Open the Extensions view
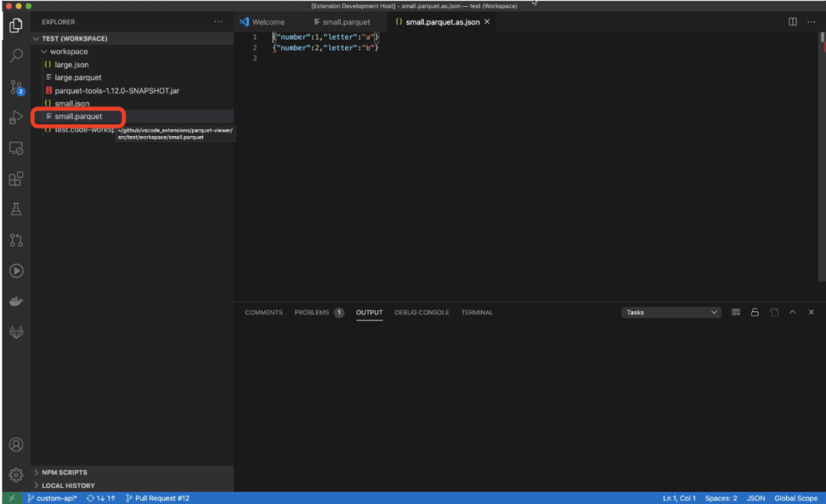The width and height of the screenshot is (826, 504). [16, 178]
